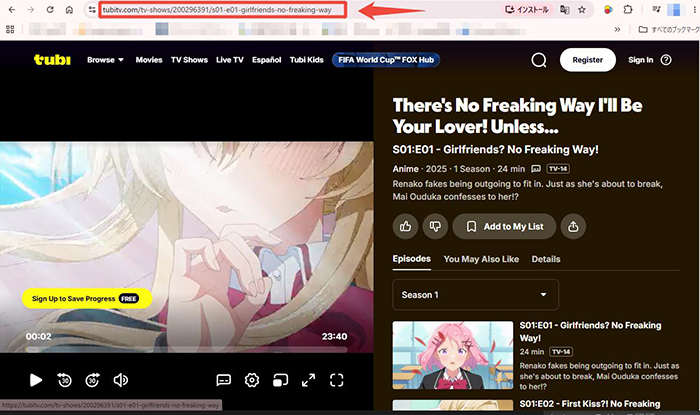This screenshot has width=700, height=415.
Task: Enter fullscreen mode
Action: pos(337,380)
